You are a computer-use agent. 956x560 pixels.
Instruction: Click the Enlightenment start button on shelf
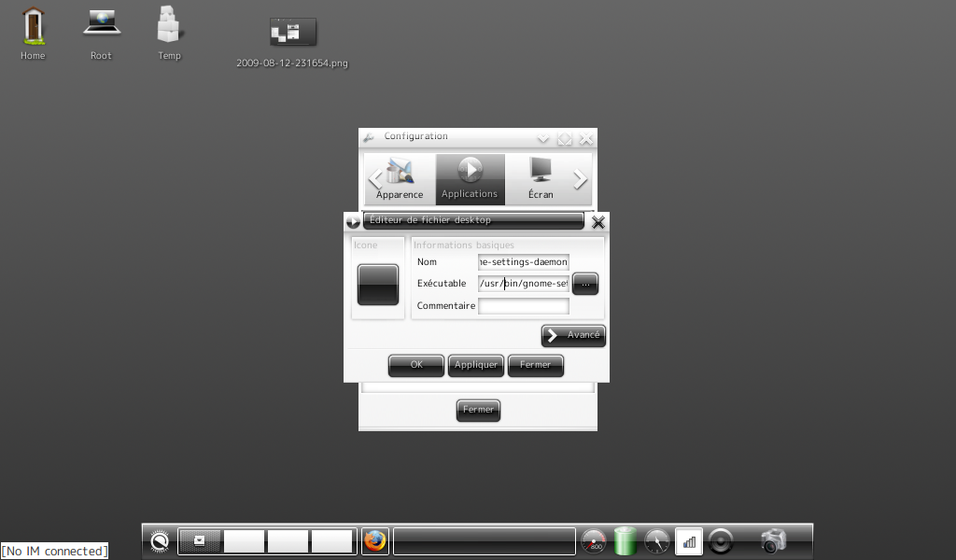coord(160,541)
